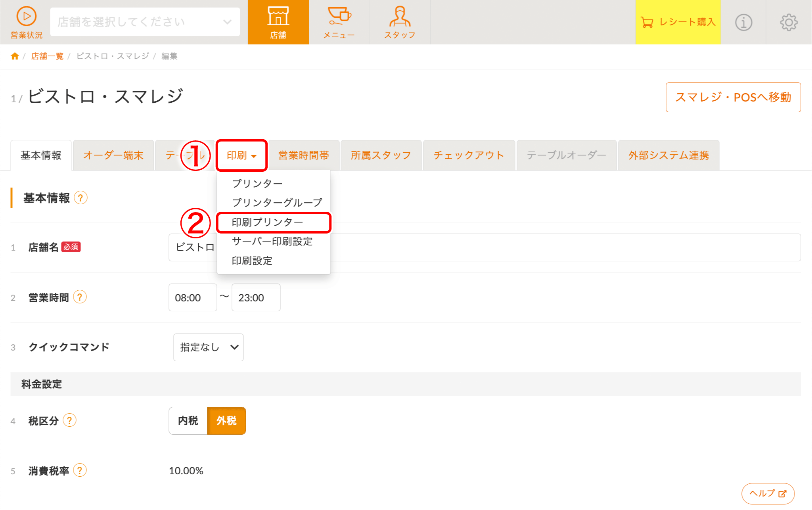Switch to the オーダー端末 tab

(113, 155)
